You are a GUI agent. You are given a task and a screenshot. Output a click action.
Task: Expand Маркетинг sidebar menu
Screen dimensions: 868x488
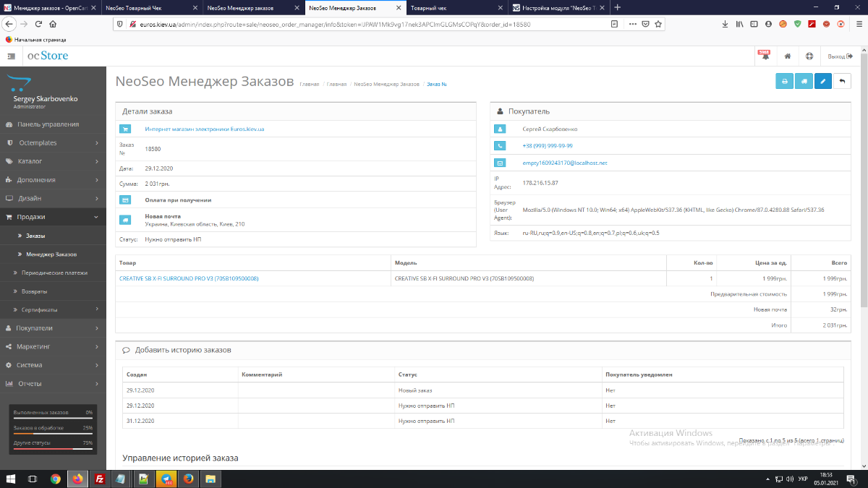pos(53,346)
